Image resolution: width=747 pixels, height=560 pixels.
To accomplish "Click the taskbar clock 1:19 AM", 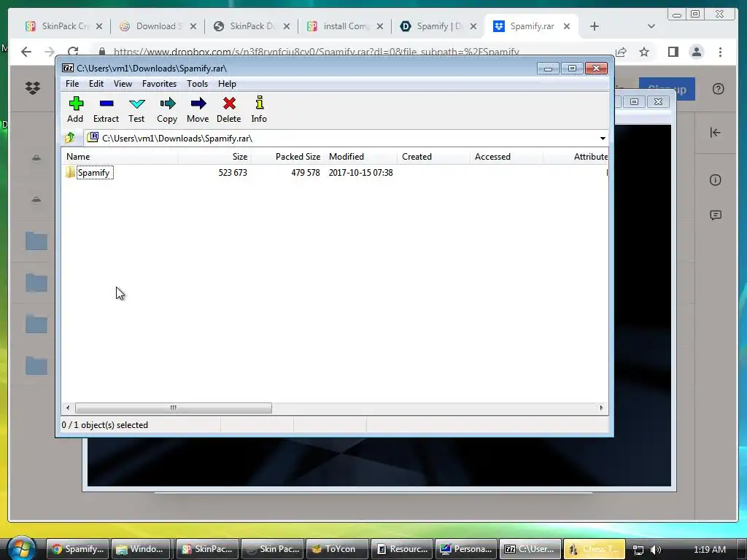I will tap(710, 550).
